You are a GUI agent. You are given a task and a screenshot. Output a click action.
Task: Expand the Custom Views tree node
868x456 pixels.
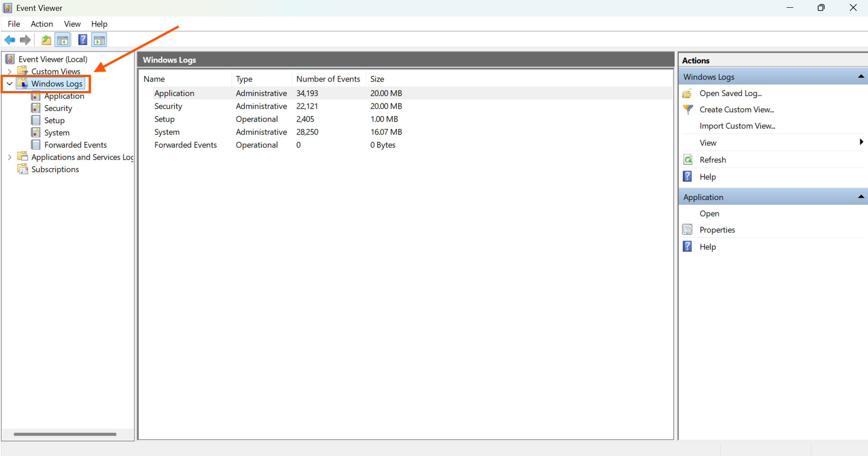click(10, 72)
